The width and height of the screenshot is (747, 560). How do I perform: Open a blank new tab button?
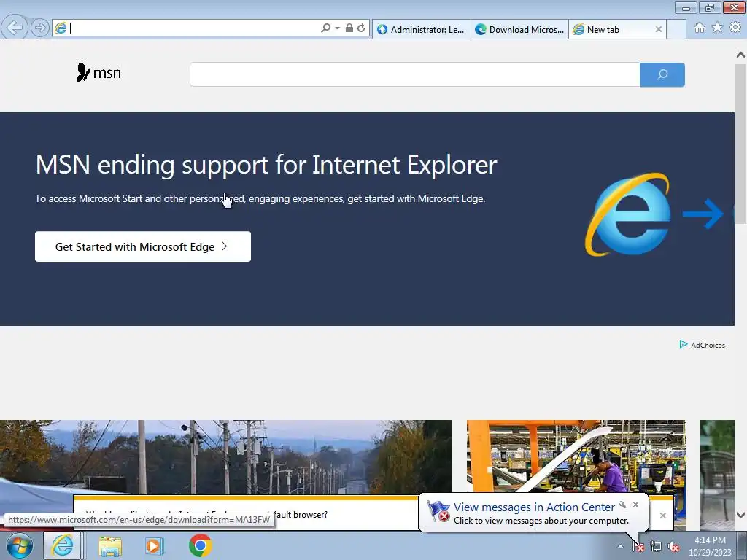click(676, 29)
